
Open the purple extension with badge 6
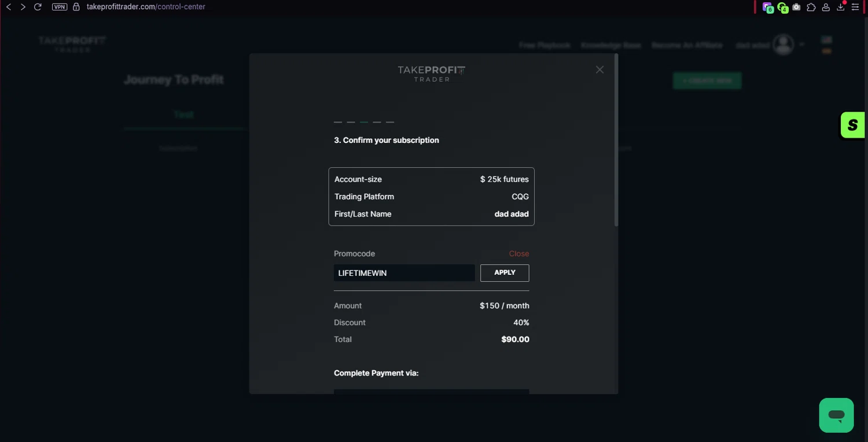[x=768, y=8]
